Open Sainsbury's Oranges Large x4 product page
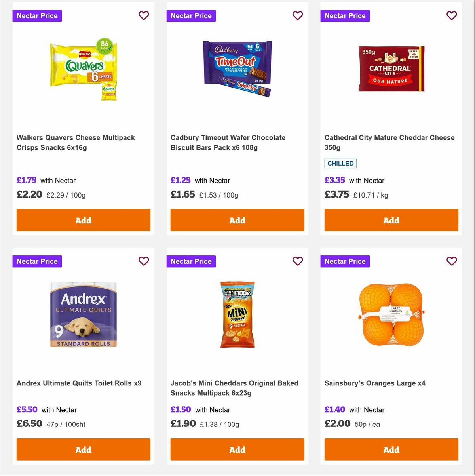Image resolution: width=475 pixels, height=476 pixels. (x=375, y=383)
